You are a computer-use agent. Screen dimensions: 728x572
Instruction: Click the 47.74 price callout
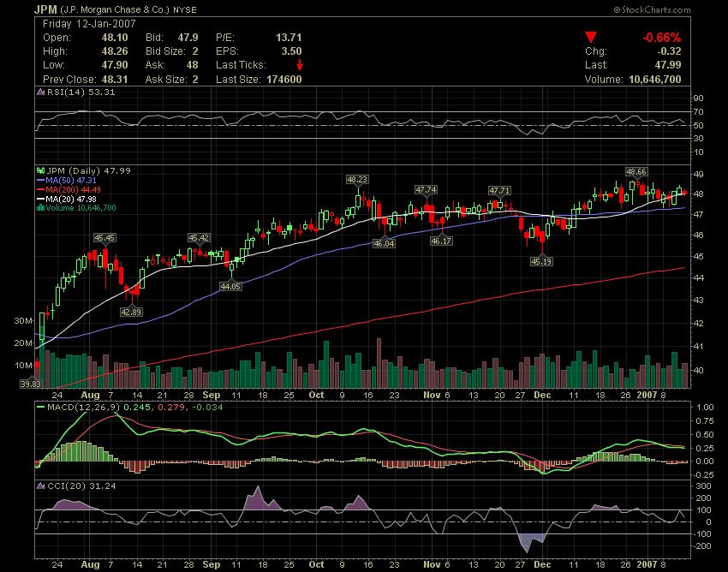(x=426, y=189)
